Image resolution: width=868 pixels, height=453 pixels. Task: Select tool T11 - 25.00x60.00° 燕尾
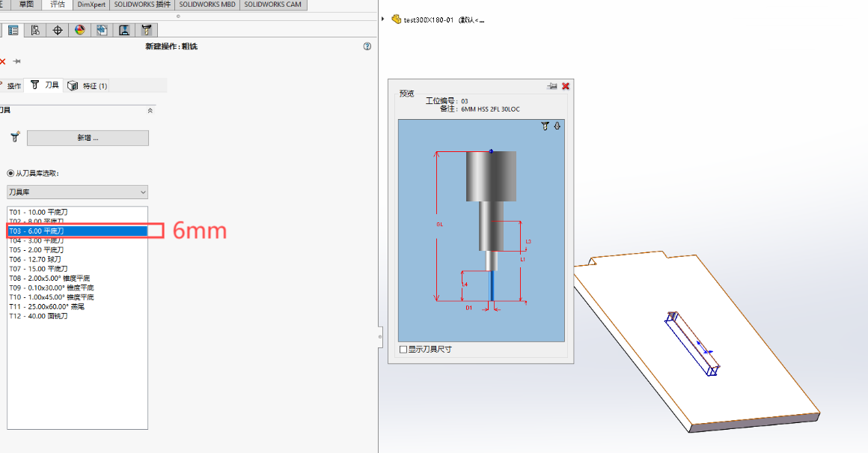pyautogui.click(x=77, y=306)
